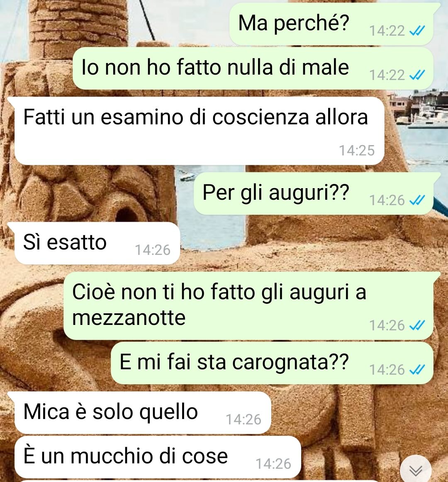Select the 'È un mucchio di cose' message
448x482 pixels.
coord(158,457)
